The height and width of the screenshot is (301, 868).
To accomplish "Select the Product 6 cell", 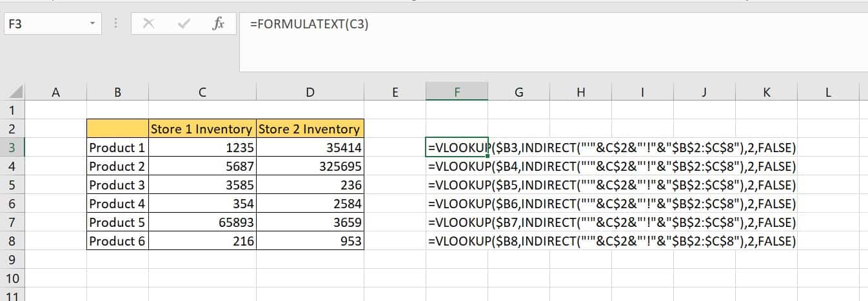I will coord(117,242).
